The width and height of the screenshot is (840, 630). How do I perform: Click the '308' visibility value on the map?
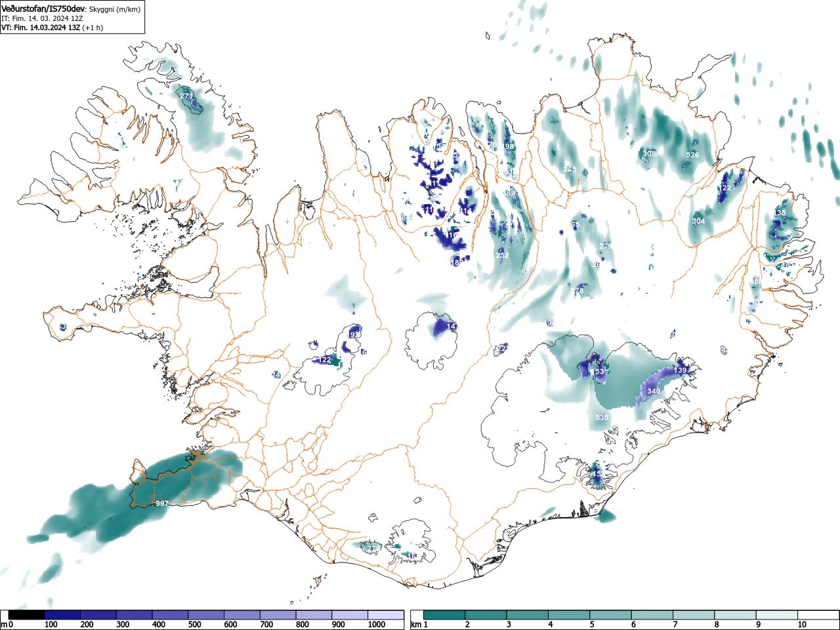(x=649, y=154)
